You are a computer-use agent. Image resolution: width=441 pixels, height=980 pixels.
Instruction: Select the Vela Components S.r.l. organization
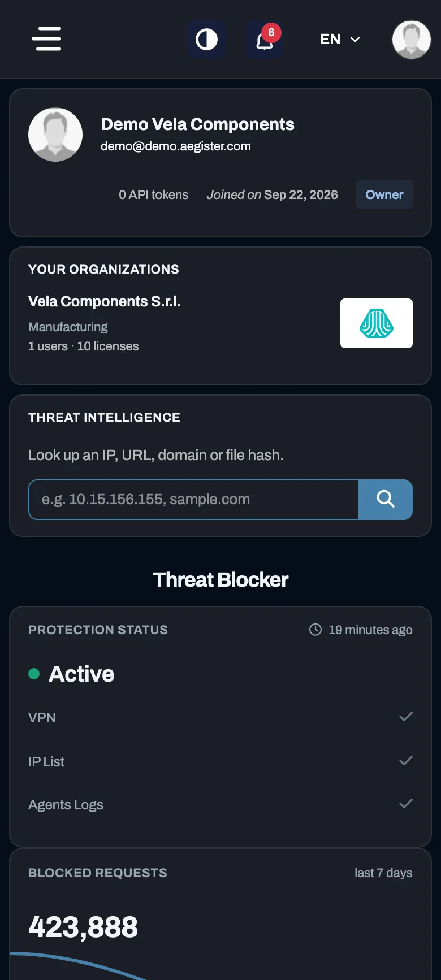pos(105,302)
